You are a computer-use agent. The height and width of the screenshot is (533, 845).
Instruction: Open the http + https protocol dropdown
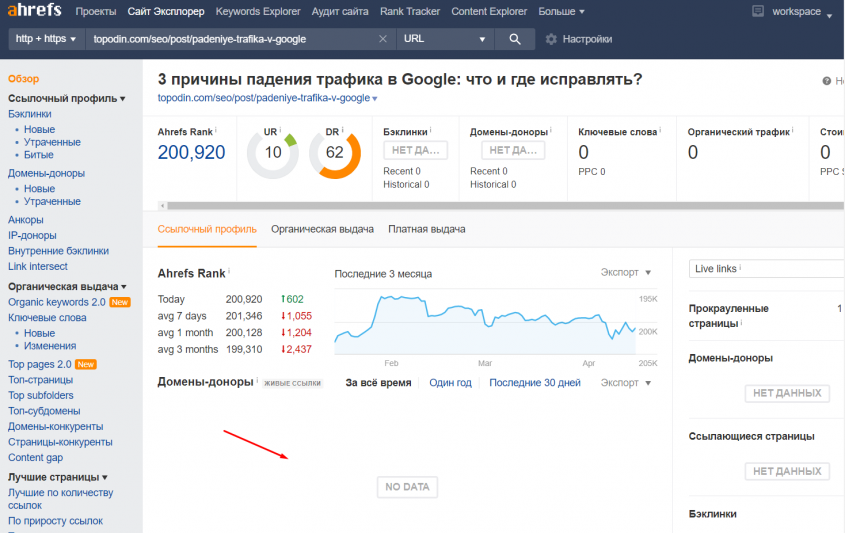point(45,39)
